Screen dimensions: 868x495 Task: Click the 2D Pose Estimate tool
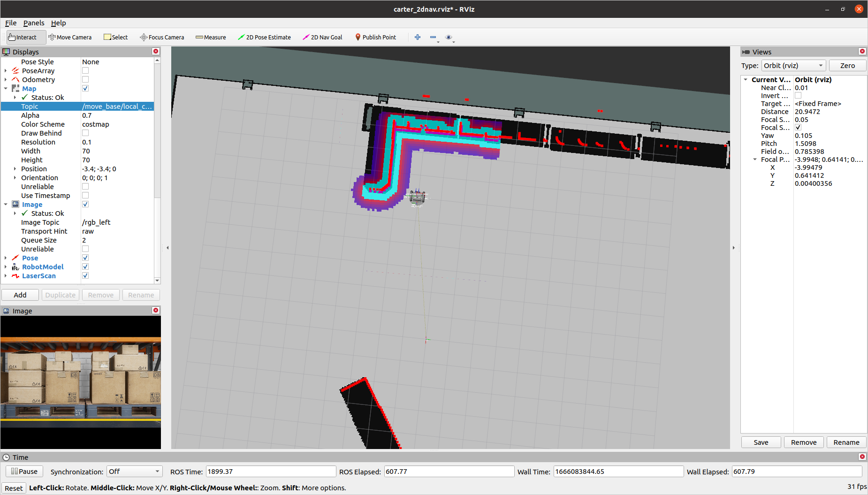[x=264, y=37]
